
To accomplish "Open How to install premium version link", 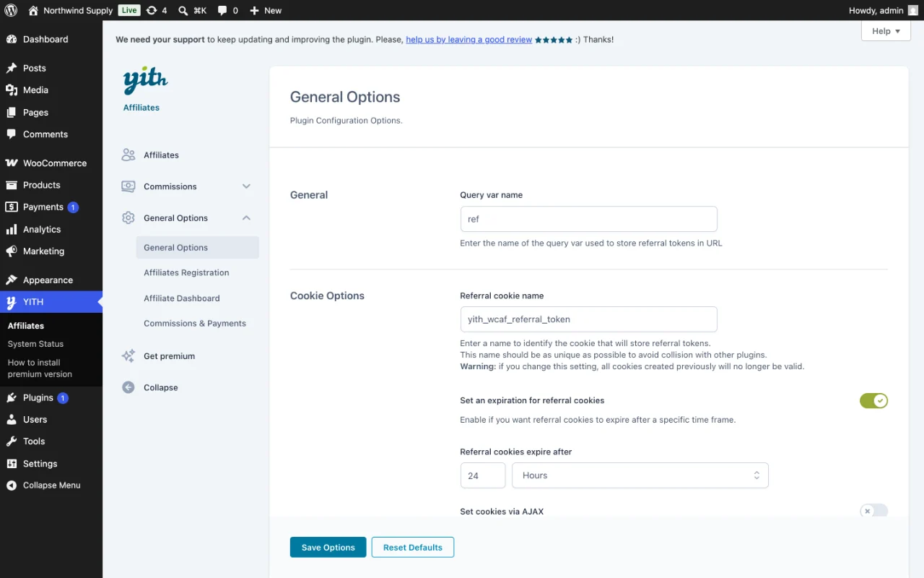I will coord(40,368).
